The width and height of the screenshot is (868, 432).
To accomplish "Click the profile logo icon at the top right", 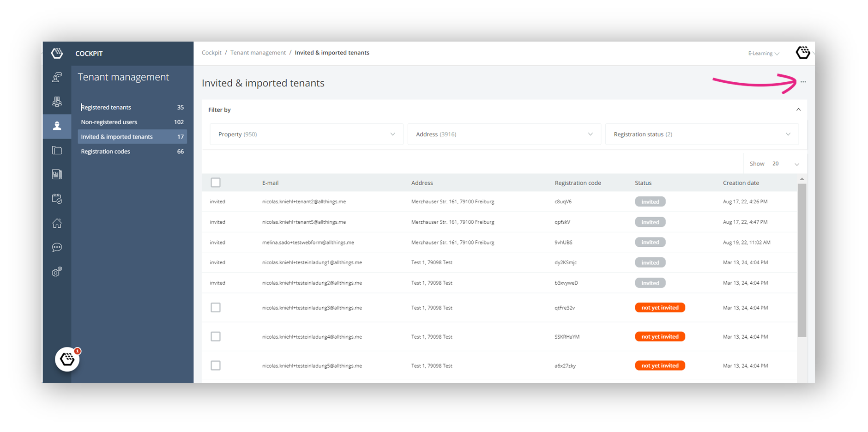I will point(803,53).
